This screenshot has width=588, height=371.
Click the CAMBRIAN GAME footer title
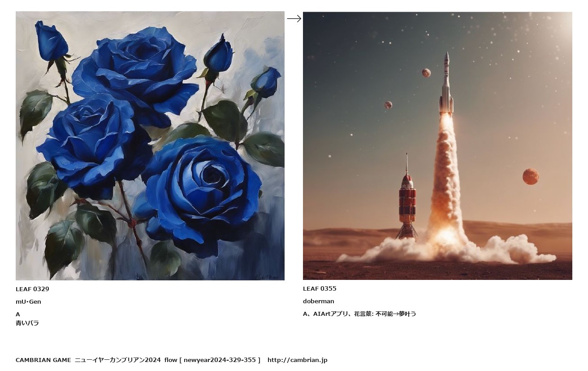(x=43, y=360)
